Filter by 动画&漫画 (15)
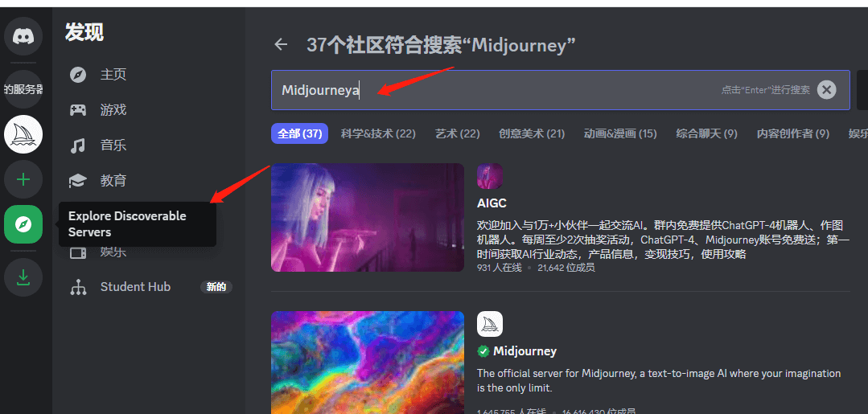 (620, 133)
